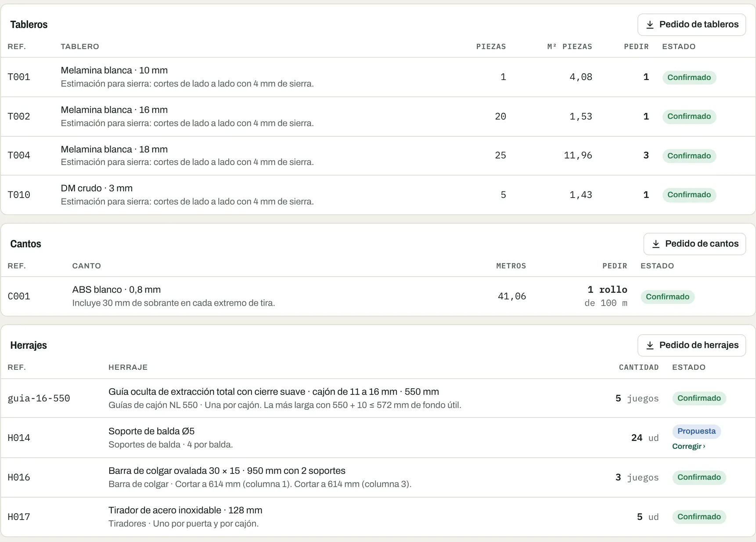The height and width of the screenshot is (542, 756).
Task: Click Confirmado status of T004
Action: coord(689,156)
